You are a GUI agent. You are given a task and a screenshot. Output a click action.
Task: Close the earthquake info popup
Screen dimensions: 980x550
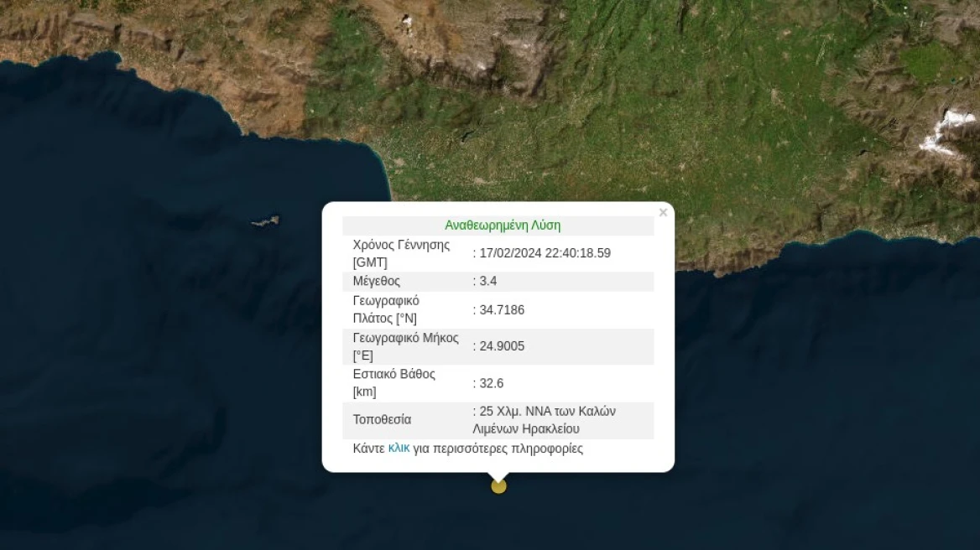pyautogui.click(x=663, y=213)
